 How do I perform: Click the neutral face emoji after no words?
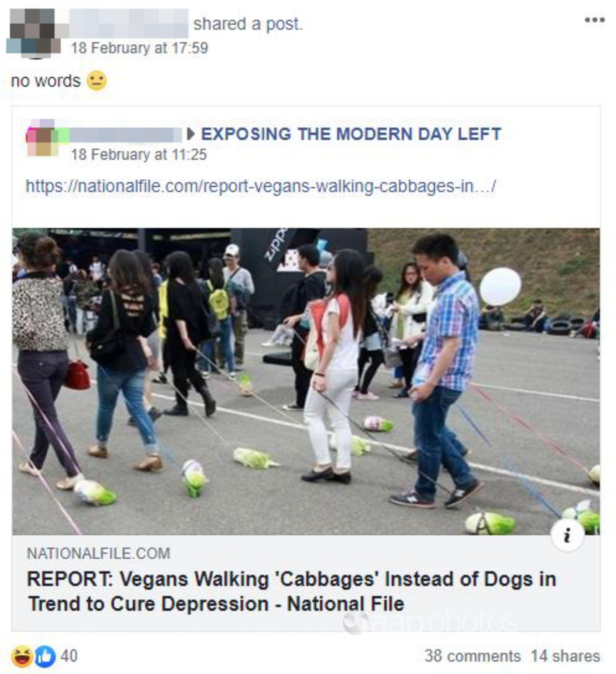point(97,81)
